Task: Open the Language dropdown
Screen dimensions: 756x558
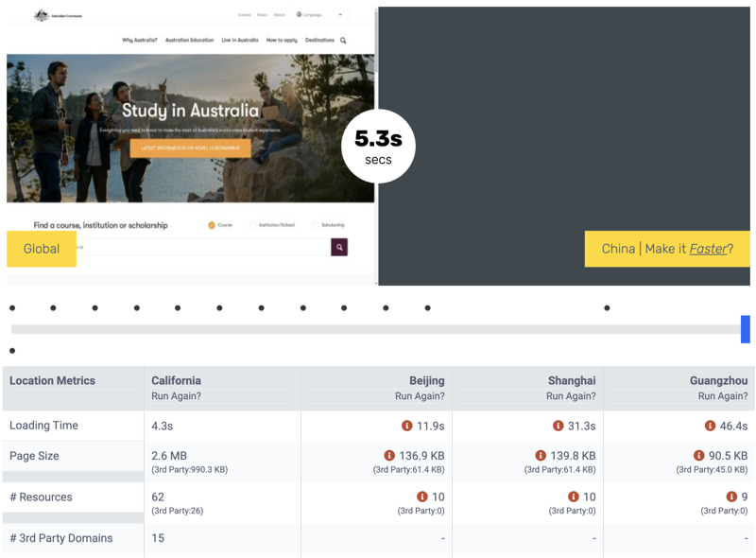Action: click(x=319, y=15)
